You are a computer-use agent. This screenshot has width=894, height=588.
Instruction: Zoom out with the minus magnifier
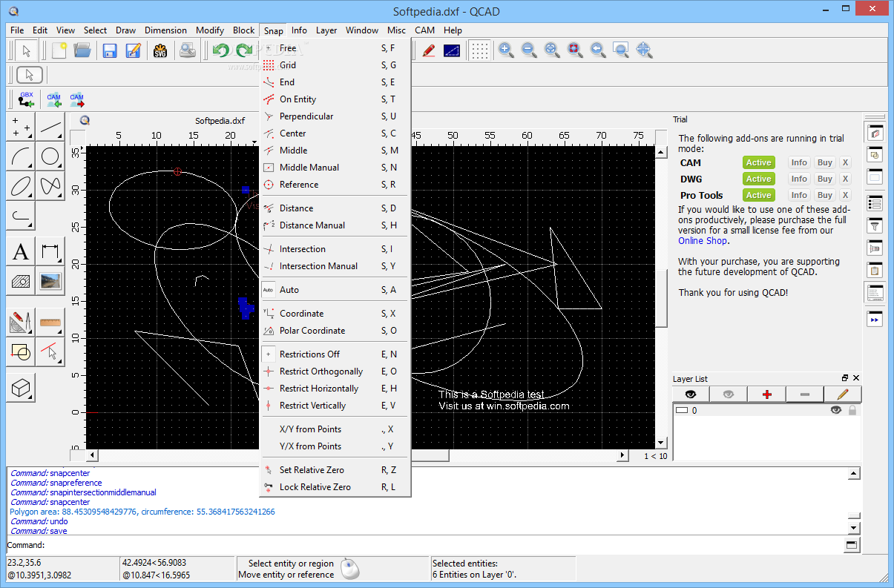point(529,50)
